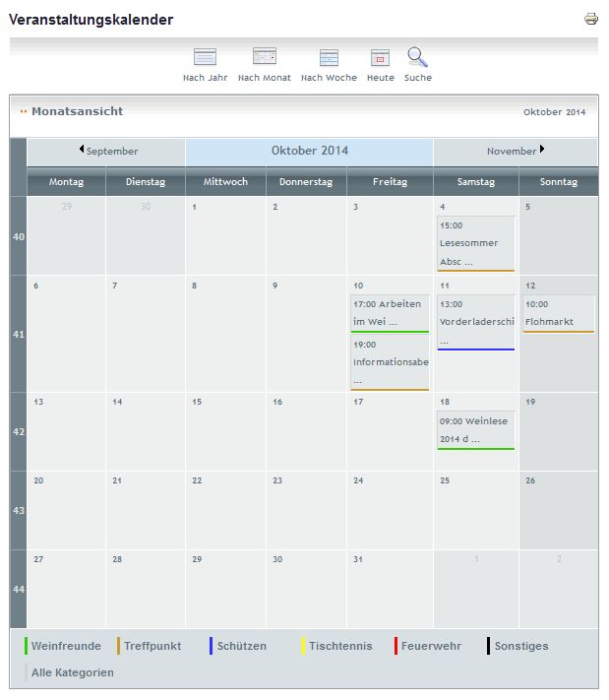Filter by Treffpunkt category
Viewport: 609px width, 700px height.
click(x=152, y=646)
